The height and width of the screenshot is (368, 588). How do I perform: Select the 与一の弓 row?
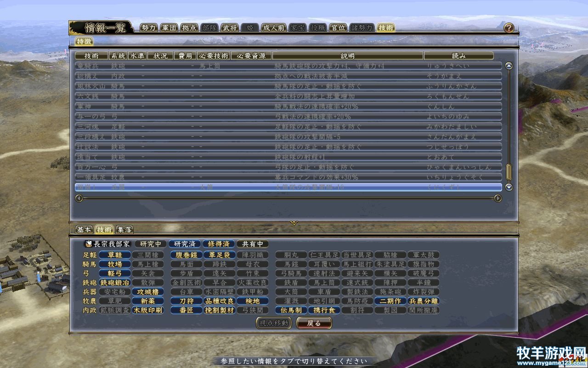coord(288,116)
